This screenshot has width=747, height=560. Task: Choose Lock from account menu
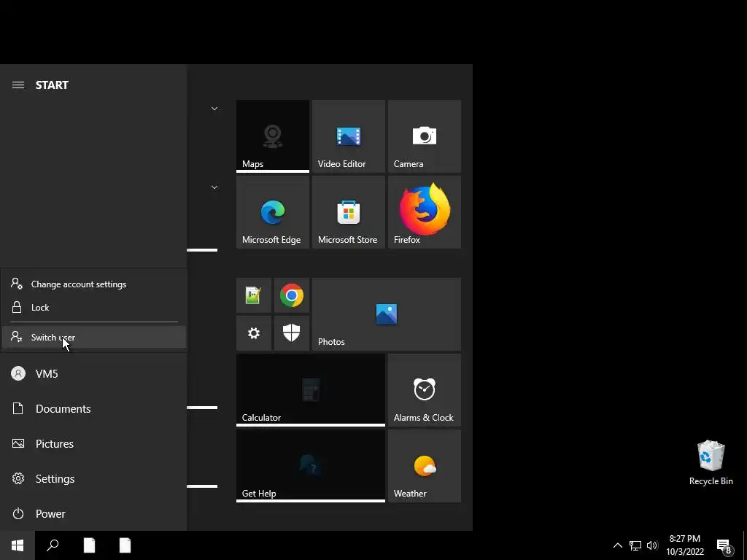[94, 308]
